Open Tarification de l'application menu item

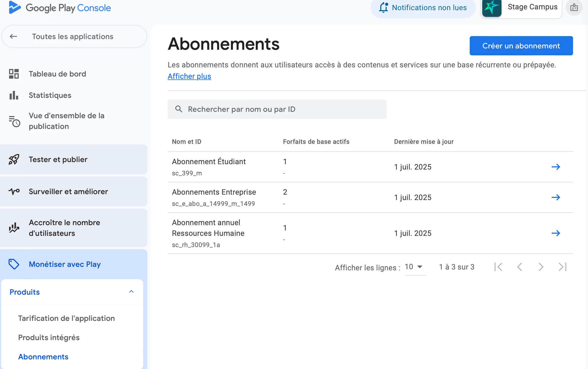[x=66, y=318]
